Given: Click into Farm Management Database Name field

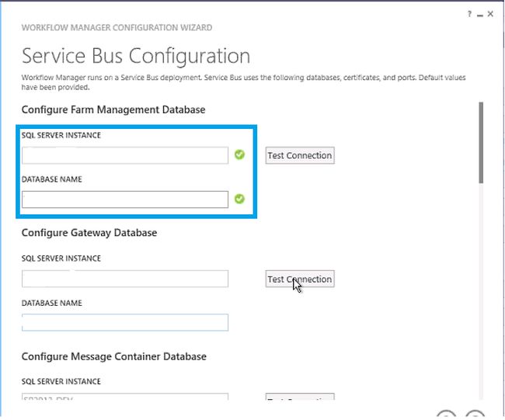Looking at the screenshot, I should click(x=124, y=200).
